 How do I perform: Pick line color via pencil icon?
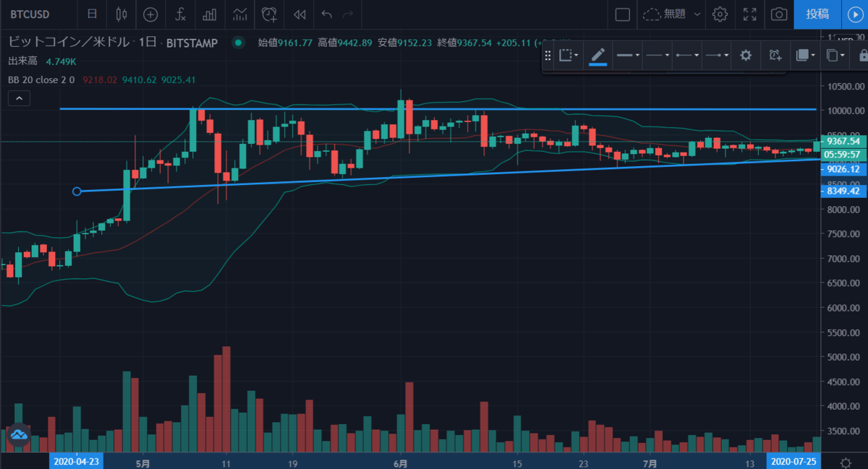coord(598,55)
